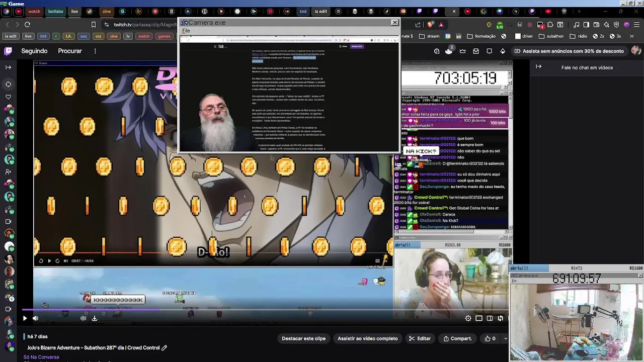Click Destacar este clipe button
Image resolution: width=644 pixels, height=362 pixels.
coord(303,338)
